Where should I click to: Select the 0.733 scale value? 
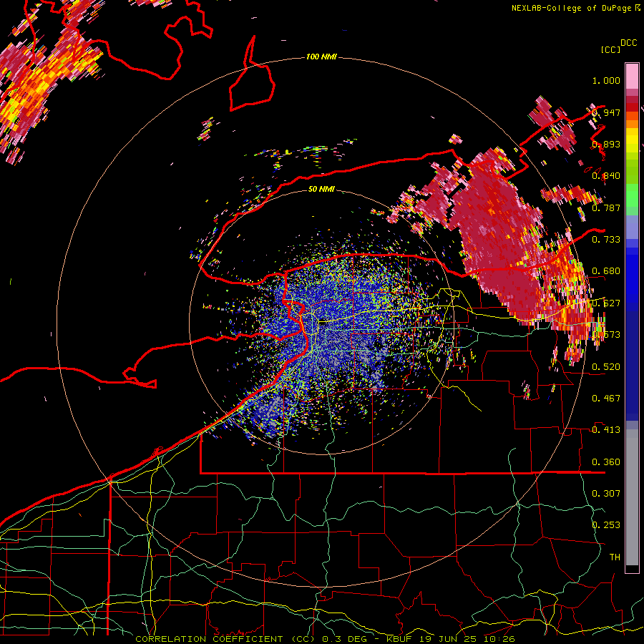(606, 240)
